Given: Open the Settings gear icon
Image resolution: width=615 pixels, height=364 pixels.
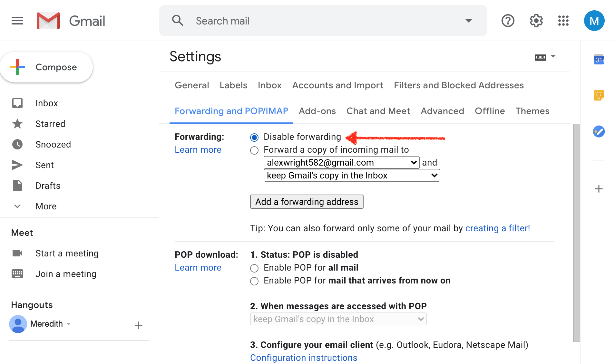Looking at the screenshot, I should coord(536,21).
